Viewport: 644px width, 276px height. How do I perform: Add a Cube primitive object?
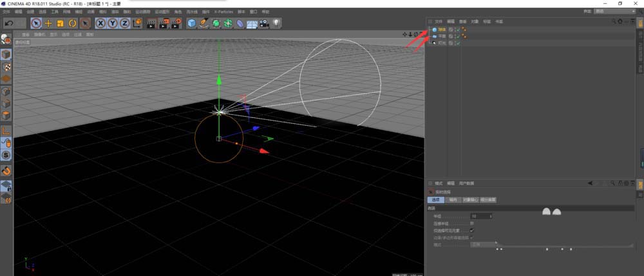click(x=191, y=23)
